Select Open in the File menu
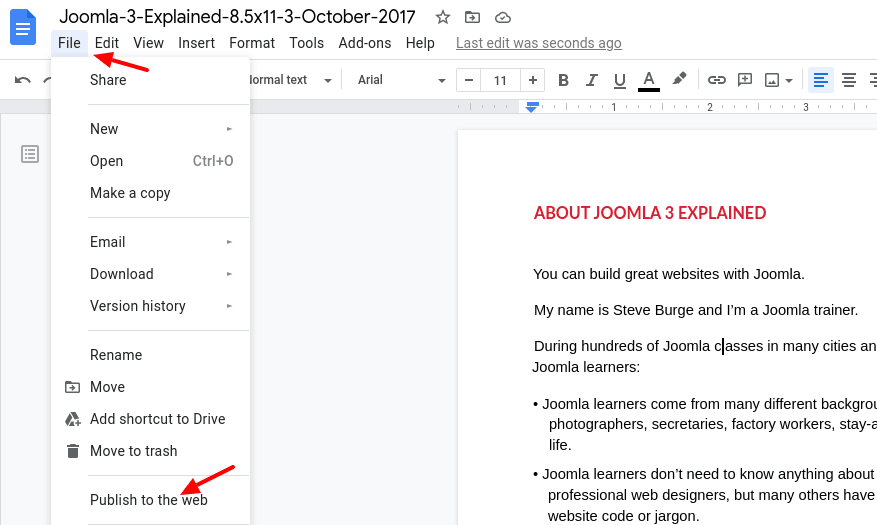The image size is (877, 525). click(x=150, y=161)
